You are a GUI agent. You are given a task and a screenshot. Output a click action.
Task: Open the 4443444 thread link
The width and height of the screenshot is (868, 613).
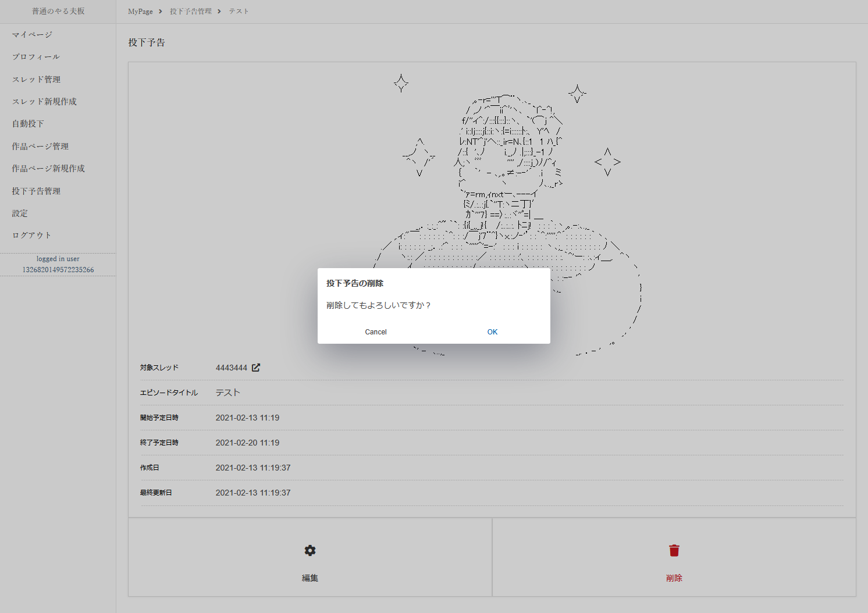[x=231, y=367]
